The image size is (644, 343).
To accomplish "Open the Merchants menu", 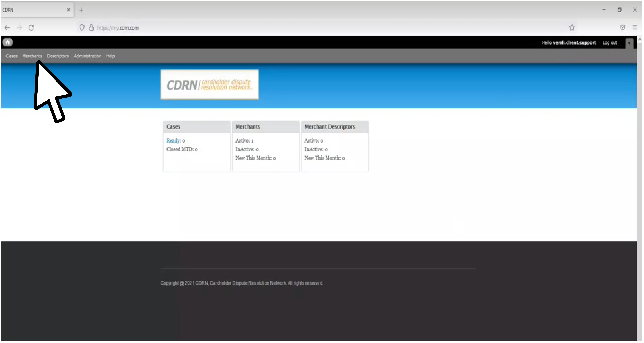I will coord(32,56).
